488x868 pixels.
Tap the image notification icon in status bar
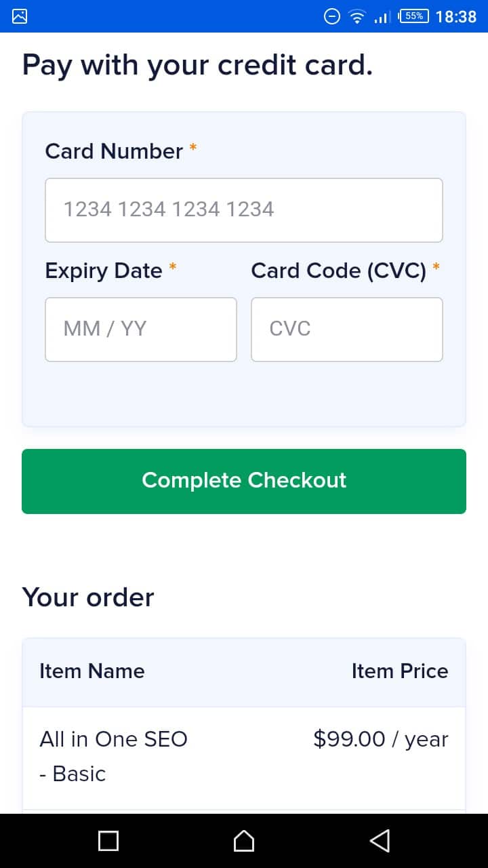(x=20, y=16)
